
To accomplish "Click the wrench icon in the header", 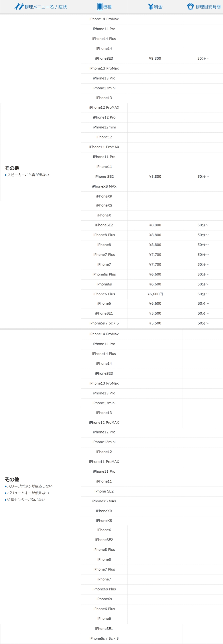I will coord(19,7).
